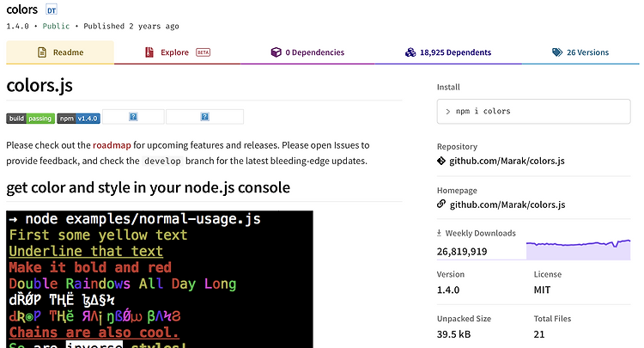Click the Total Files value 21

tap(539, 334)
